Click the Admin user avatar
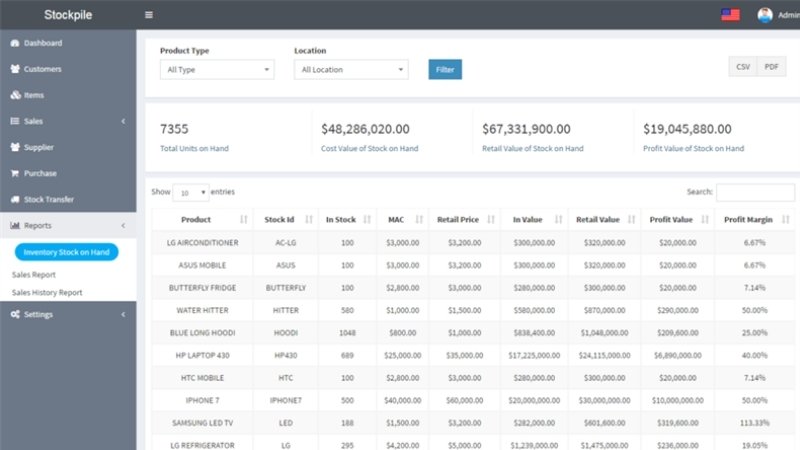800x450 pixels. point(764,15)
